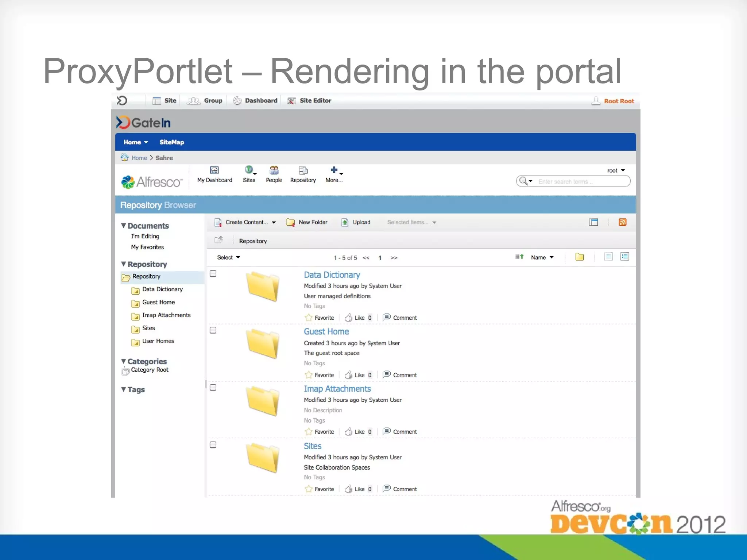Screen dimensions: 747x560
Task: Select My Favorites filter
Action: point(147,247)
